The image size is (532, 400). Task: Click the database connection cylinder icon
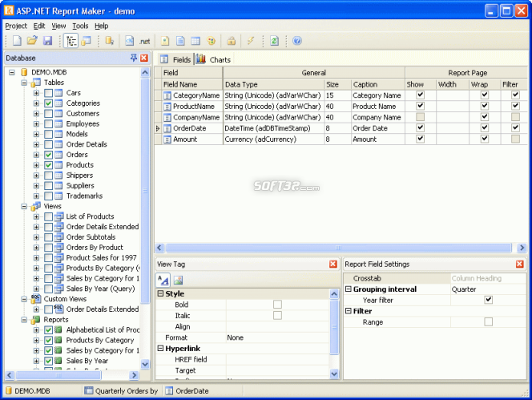pyautogui.click(x=109, y=41)
